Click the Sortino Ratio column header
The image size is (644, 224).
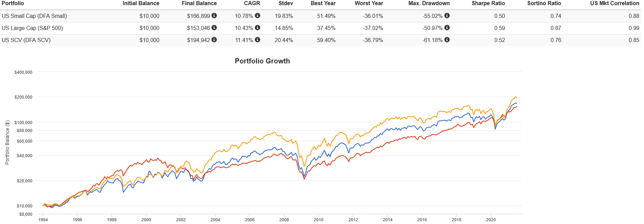544,3
